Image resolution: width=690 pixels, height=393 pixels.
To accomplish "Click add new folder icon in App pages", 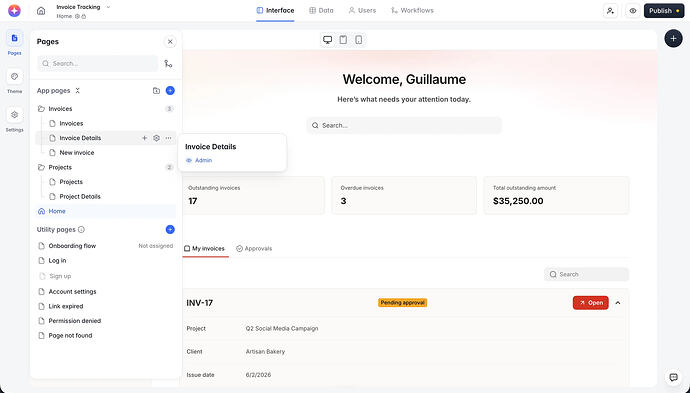I will point(156,91).
